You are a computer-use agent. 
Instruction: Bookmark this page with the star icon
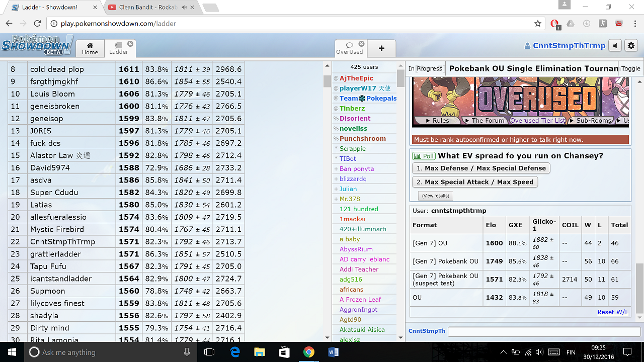coord(538,24)
